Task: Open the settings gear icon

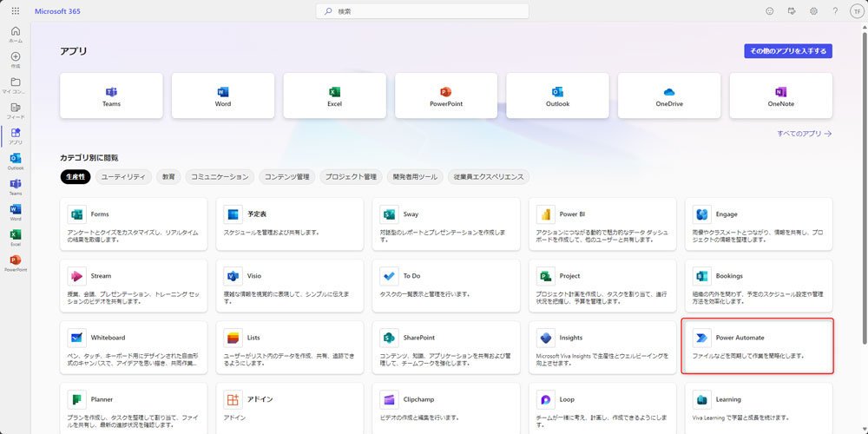Action: coord(813,11)
